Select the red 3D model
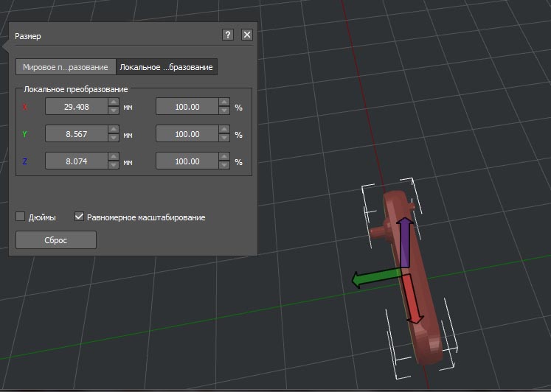The width and height of the screenshot is (551, 392). point(428,339)
